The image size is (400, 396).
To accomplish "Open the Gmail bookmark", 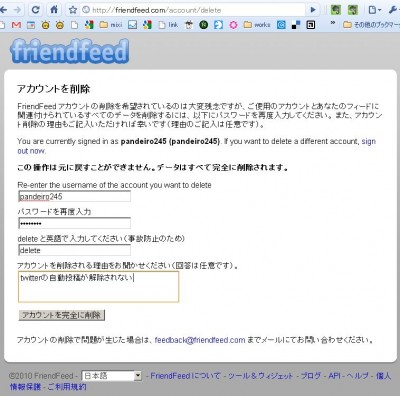I will click(16, 25).
